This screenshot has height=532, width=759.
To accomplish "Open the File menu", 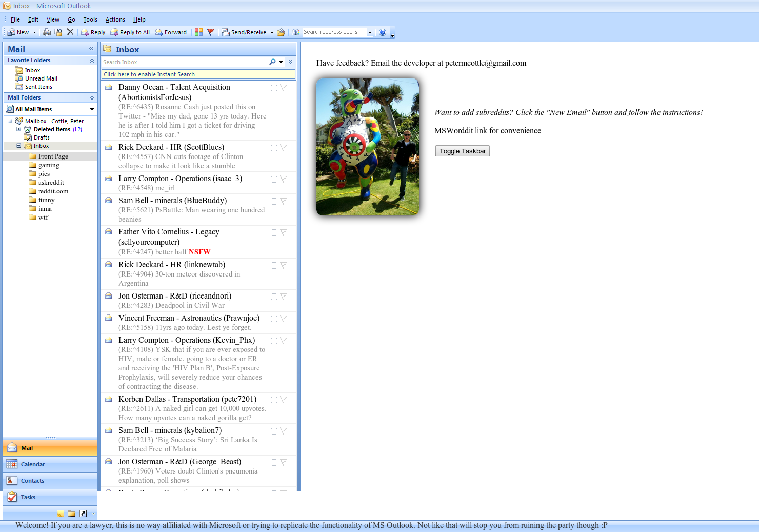I will tap(15, 19).
